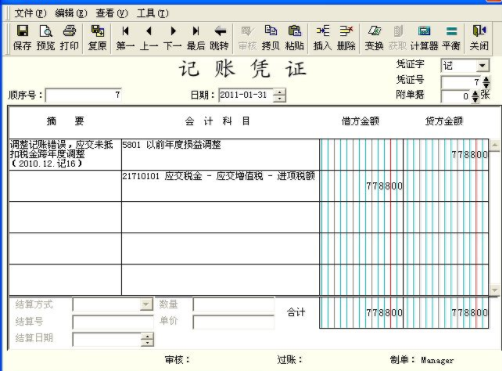Click the voucher table scroll-up arrow

click(495, 145)
